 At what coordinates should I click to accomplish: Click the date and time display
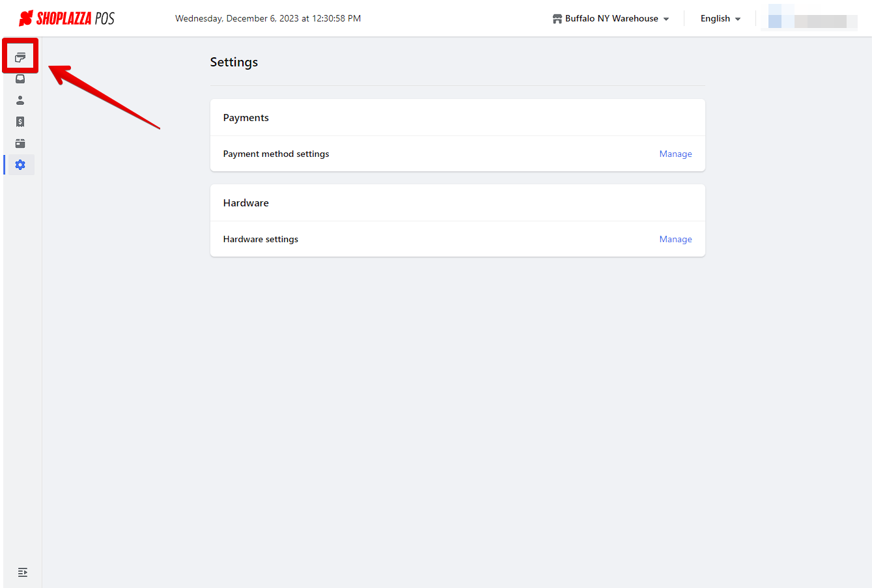click(x=268, y=19)
